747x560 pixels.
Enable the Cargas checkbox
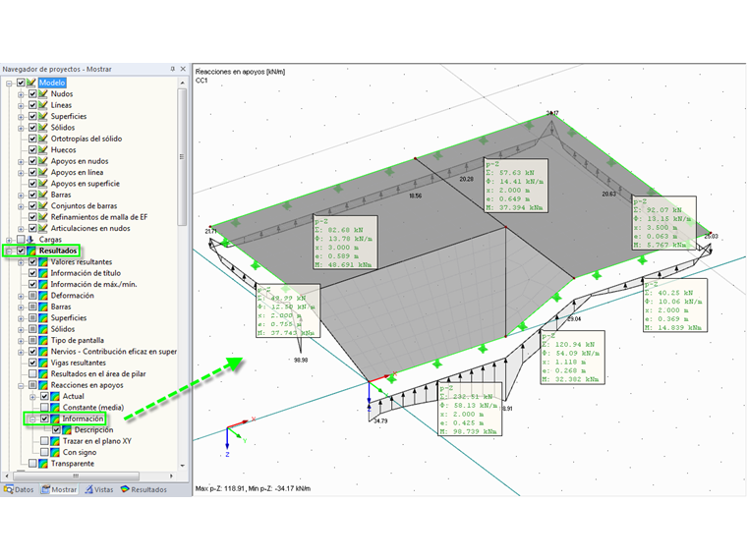[21, 240]
